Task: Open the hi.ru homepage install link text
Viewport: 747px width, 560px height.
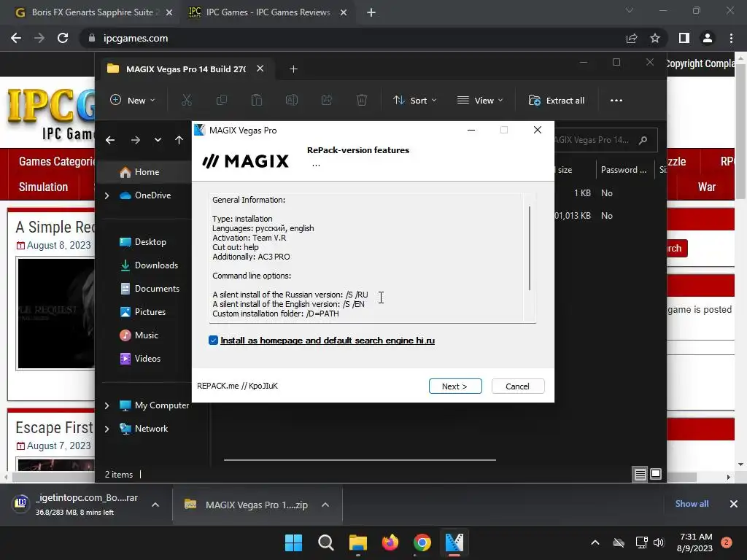Action: [328, 341]
